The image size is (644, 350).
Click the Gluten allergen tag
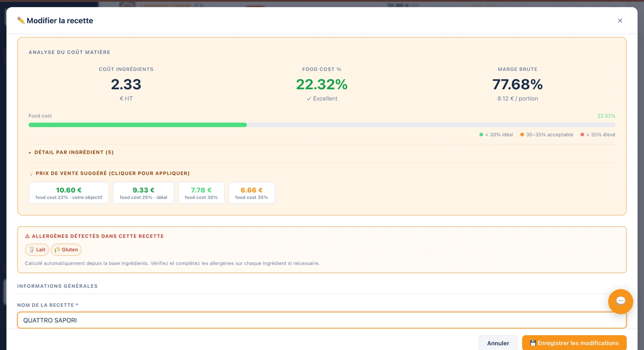tap(66, 250)
